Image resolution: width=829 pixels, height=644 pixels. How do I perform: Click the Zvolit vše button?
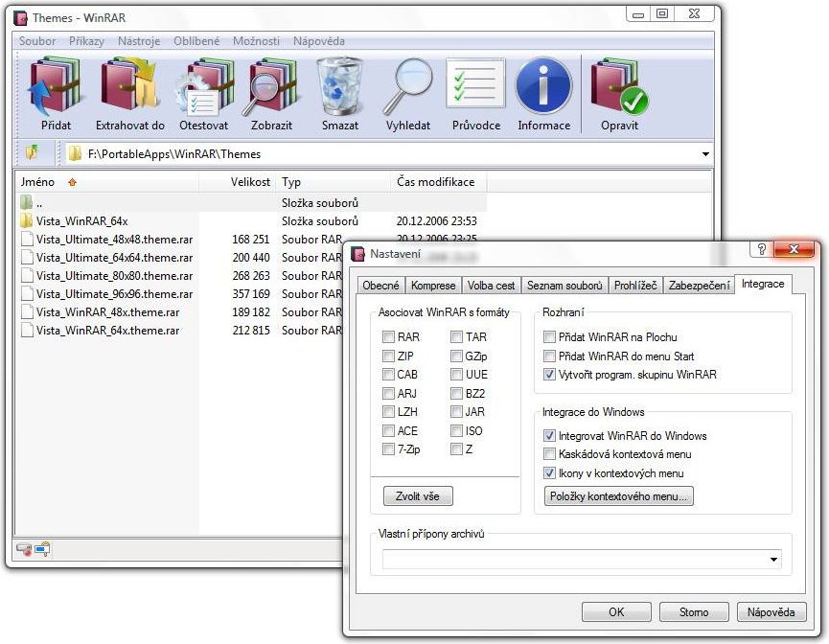point(418,496)
